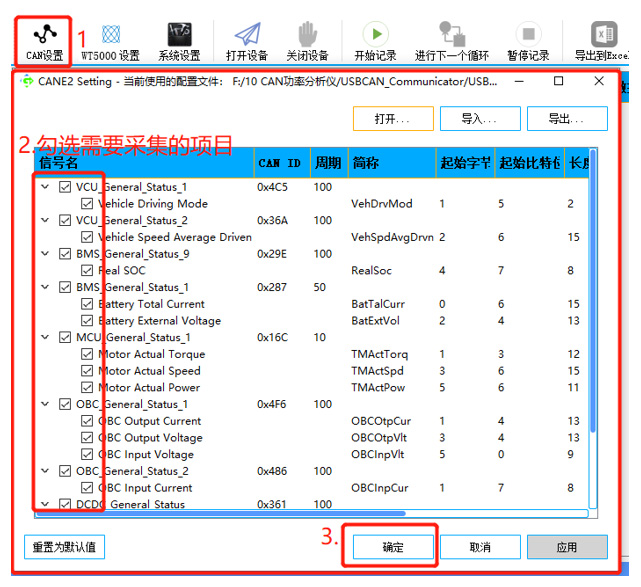Open the CAN设置 toolbar icon

coord(43,34)
